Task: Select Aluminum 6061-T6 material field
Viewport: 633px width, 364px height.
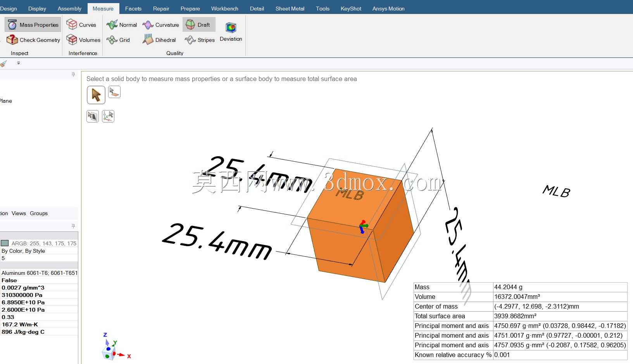Action: [x=39, y=273]
